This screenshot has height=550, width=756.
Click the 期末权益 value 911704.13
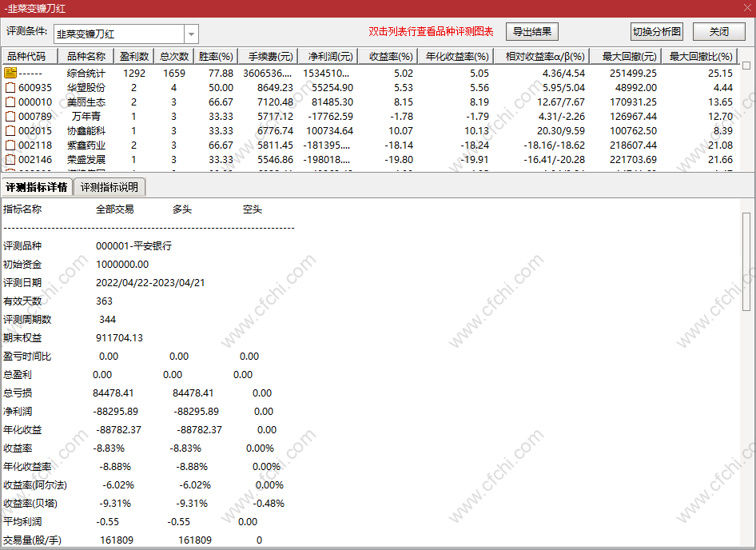tap(119, 338)
